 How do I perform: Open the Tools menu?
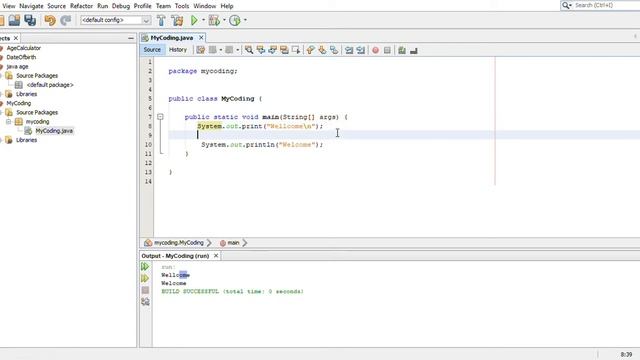[x=182, y=6]
